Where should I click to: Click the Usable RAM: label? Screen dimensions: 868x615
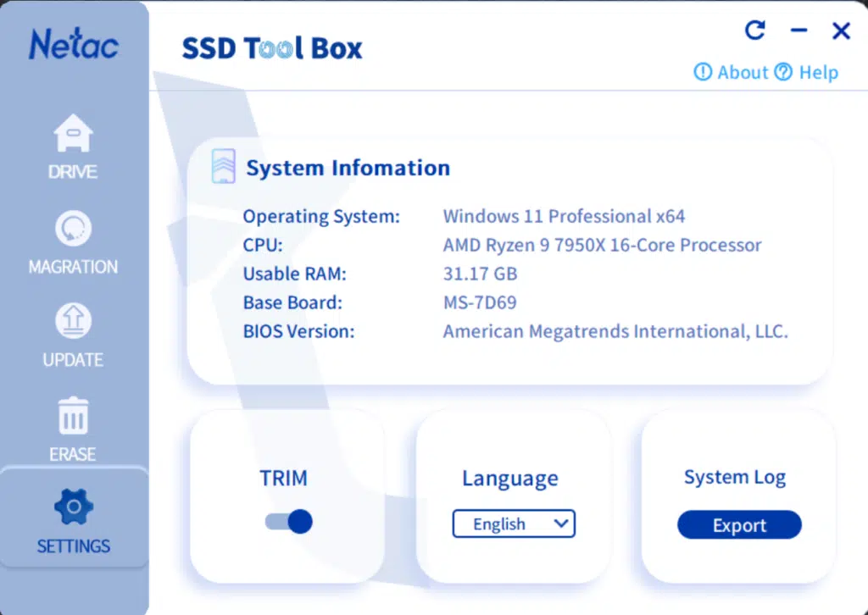click(x=294, y=274)
